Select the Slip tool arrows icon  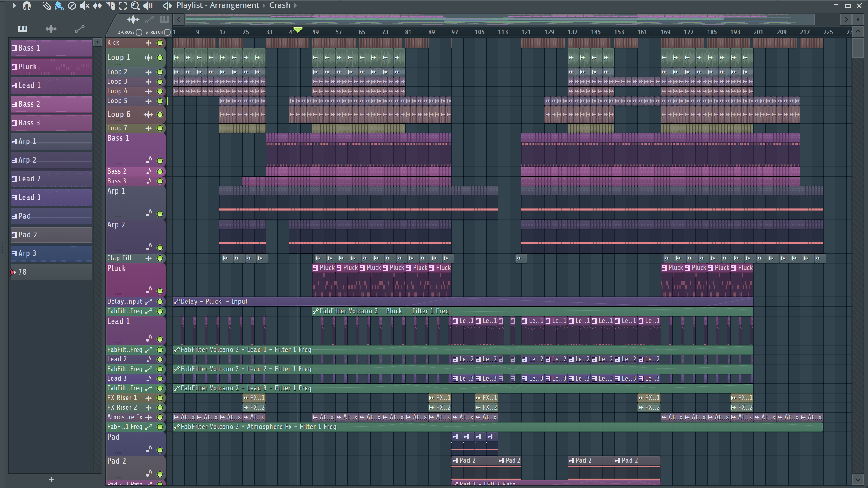pos(97,6)
